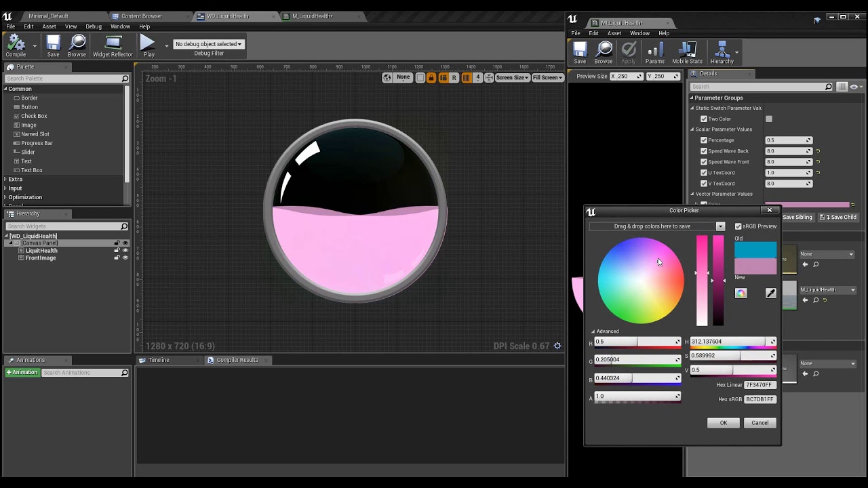This screenshot has height=488, width=868.
Task: Browse to material instance asset
Action: point(604,52)
